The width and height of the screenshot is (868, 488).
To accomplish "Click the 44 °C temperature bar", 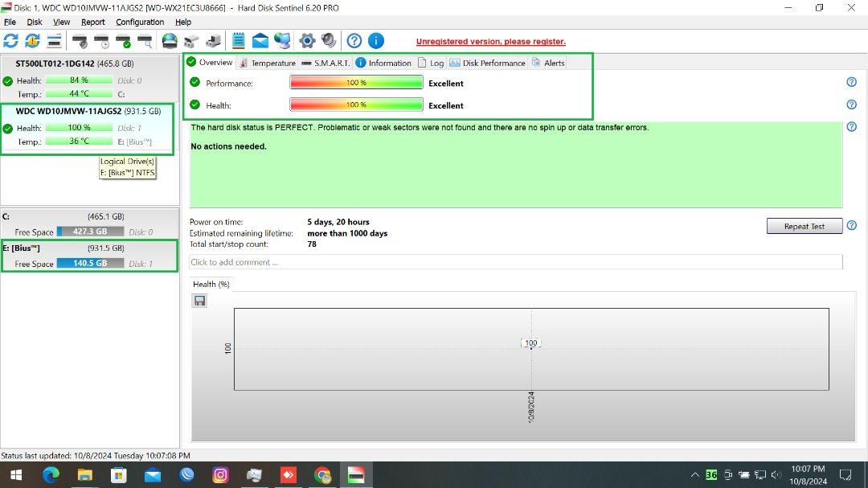I will (x=79, y=93).
